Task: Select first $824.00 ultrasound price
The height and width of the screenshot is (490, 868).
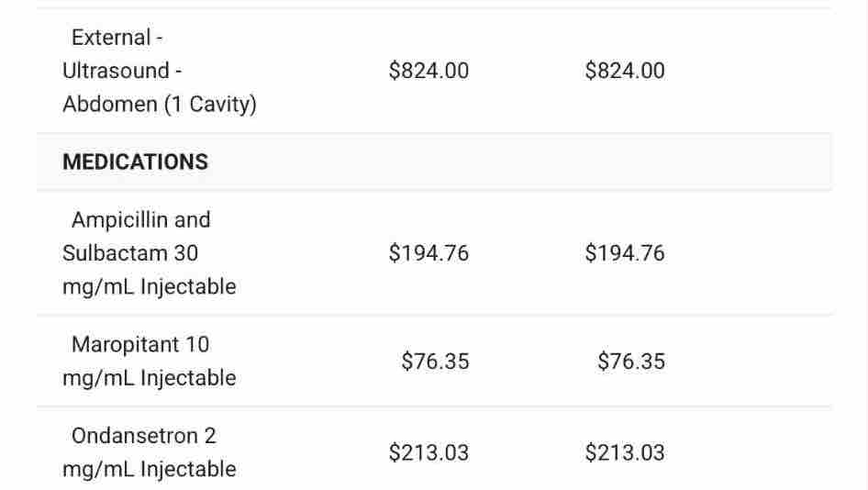Action: click(428, 71)
